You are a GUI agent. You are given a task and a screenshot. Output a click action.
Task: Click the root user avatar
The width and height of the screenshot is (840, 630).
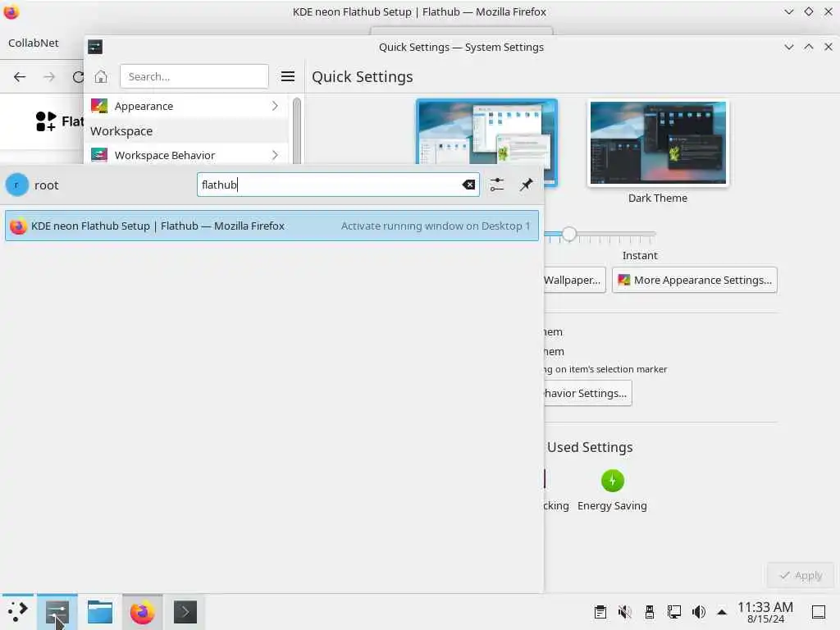pyautogui.click(x=17, y=185)
